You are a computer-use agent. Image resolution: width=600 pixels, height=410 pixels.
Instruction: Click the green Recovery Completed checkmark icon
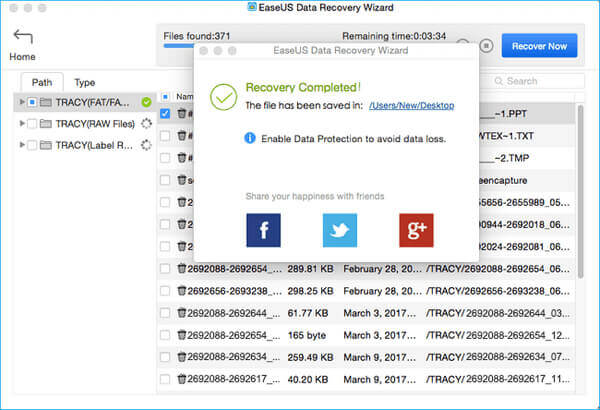click(x=223, y=97)
